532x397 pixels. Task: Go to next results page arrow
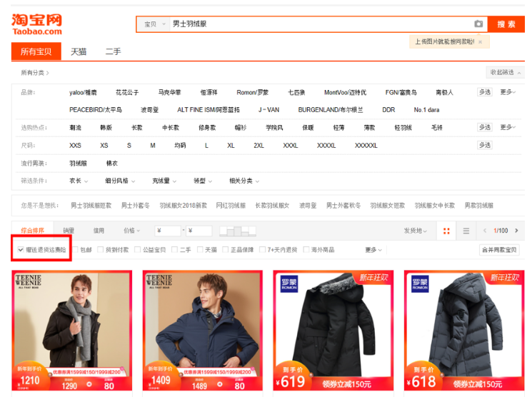coord(516,231)
